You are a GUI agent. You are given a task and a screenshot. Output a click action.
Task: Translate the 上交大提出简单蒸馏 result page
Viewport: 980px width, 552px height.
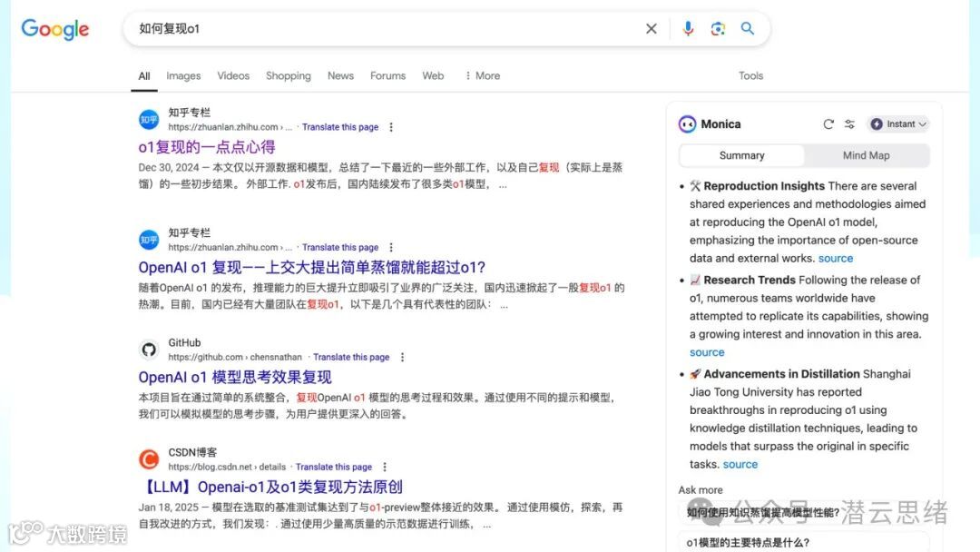[x=340, y=248]
